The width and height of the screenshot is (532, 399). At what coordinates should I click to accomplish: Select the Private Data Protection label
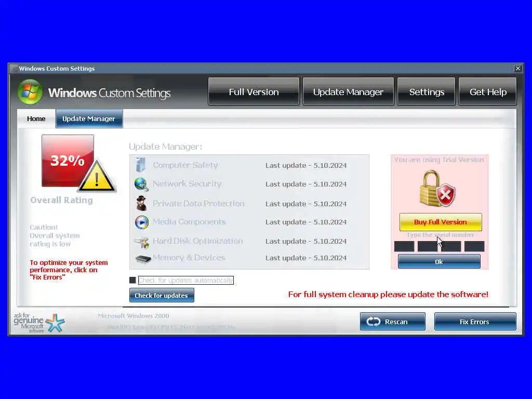click(198, 203)
